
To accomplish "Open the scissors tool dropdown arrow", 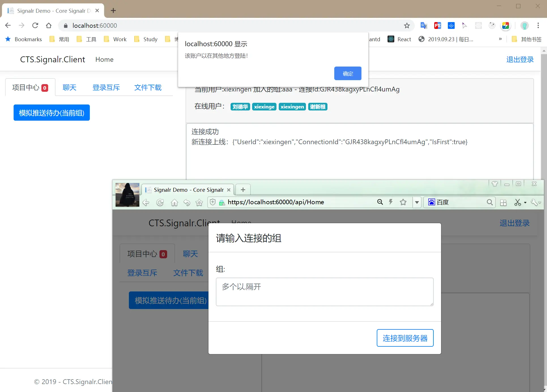I will (x=525, y=203).
